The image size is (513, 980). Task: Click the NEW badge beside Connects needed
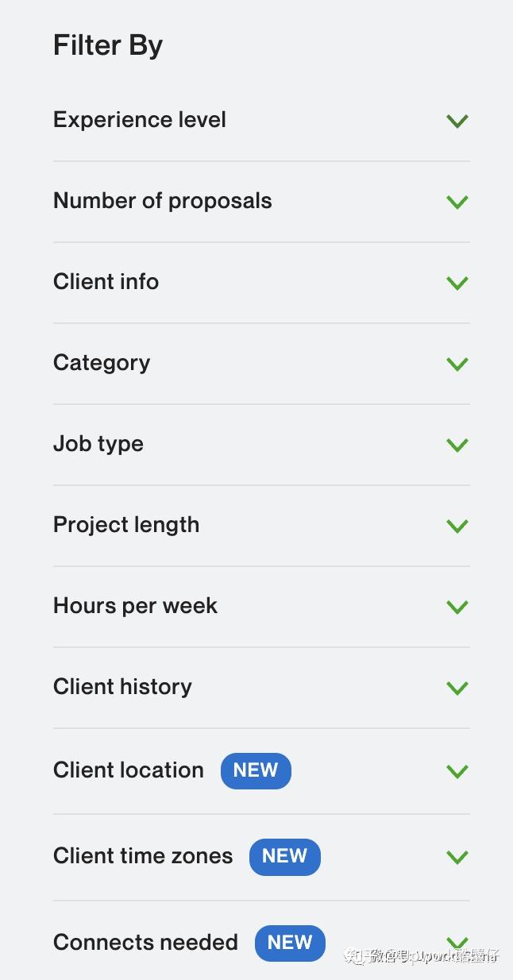pyautogui.click(x=290, y=943)
